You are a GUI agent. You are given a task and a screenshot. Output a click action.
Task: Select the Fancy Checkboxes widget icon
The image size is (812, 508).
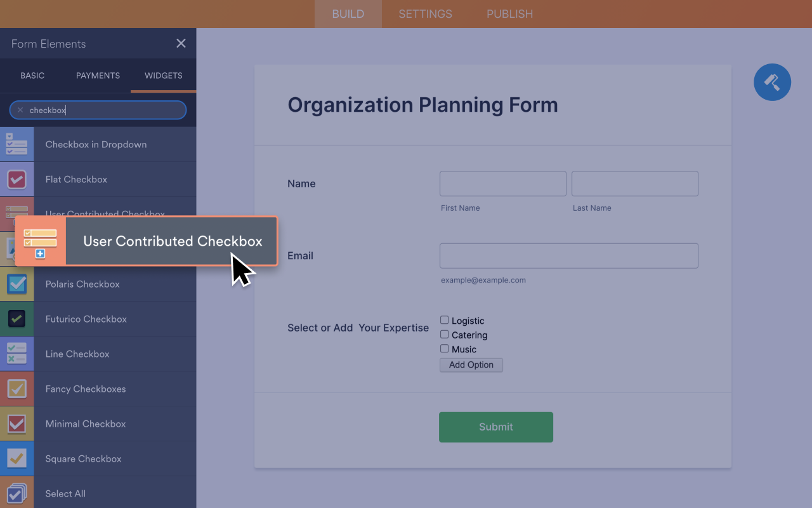16,389
